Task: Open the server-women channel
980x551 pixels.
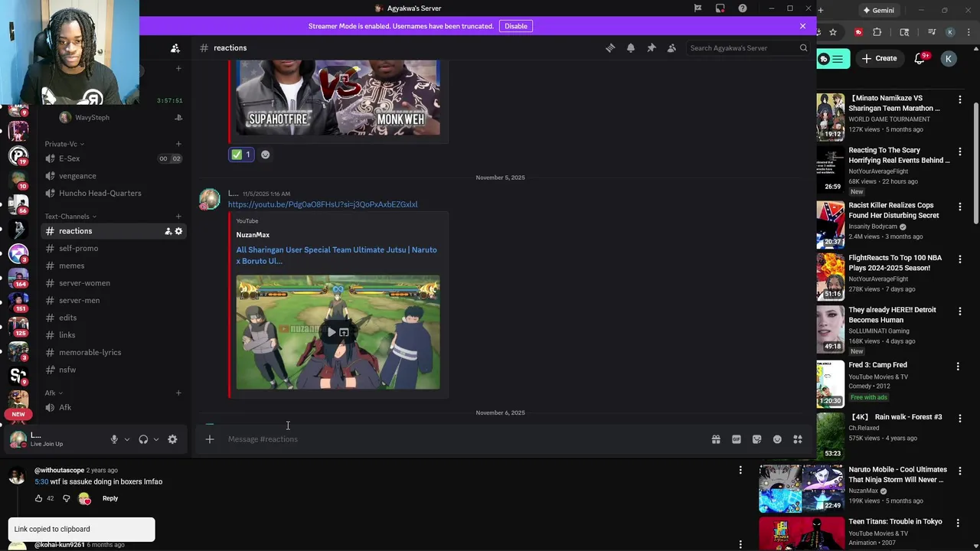Action: pyautogui.click(x=113, y=283)
